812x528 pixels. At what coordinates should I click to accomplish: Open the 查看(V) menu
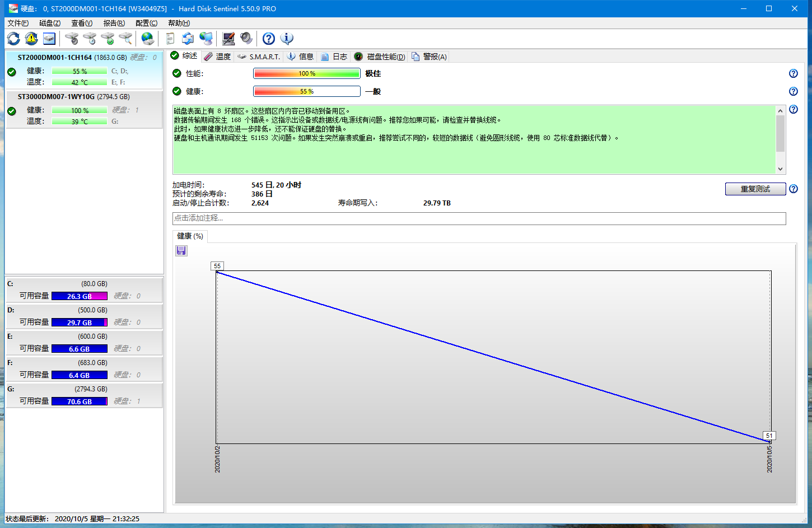82,23
